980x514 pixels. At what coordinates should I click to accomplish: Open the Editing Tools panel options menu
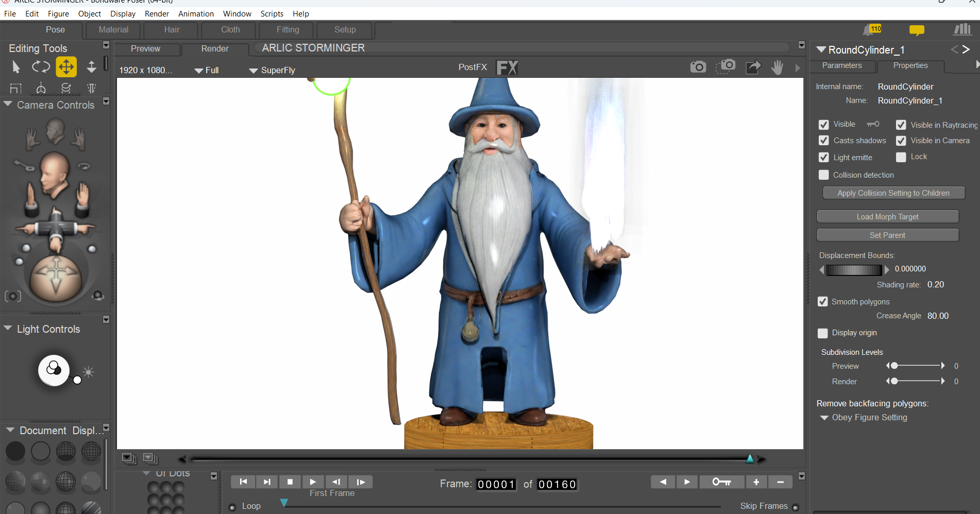(106, 45)
